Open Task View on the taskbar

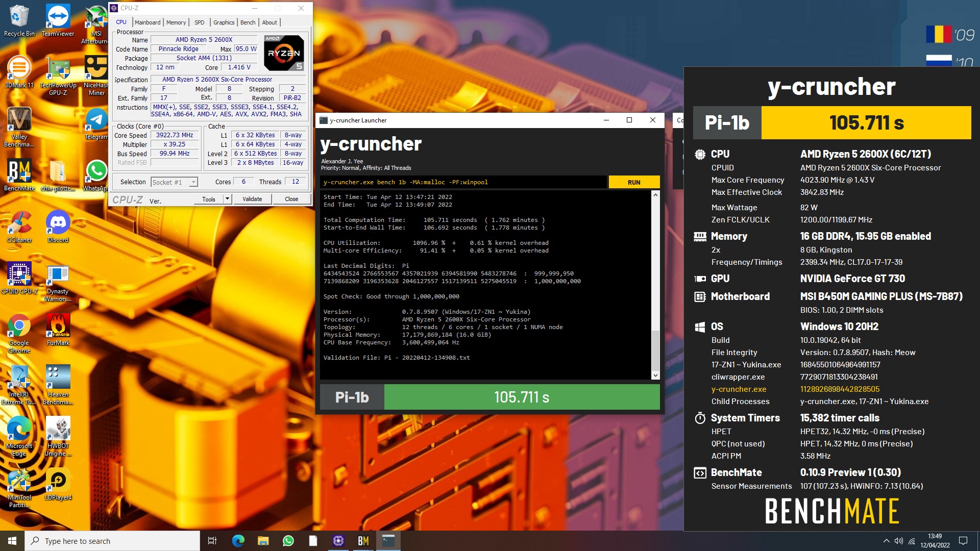(x=212, y=541)
